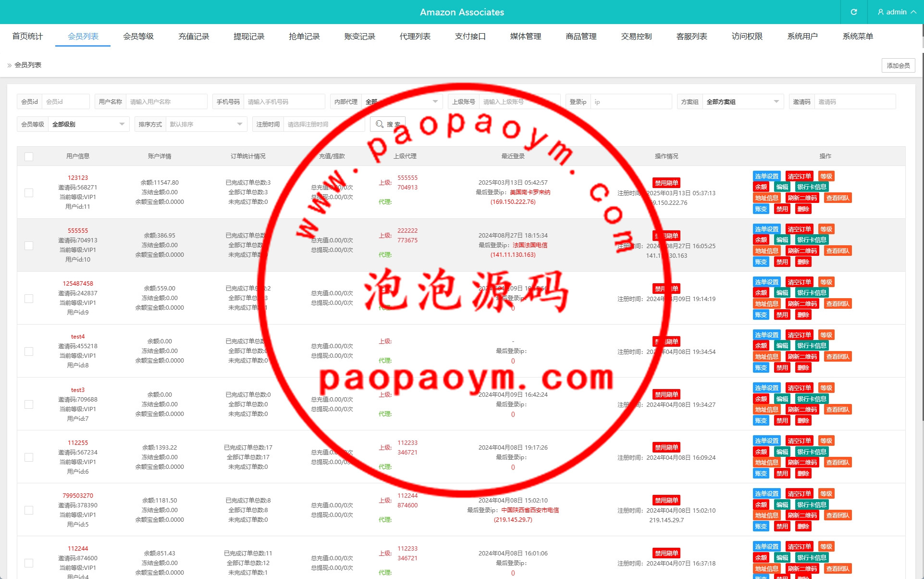Click superior account link 555555
Image resolution: width=924 pixels, height=579 pixels.
point(407,177)
